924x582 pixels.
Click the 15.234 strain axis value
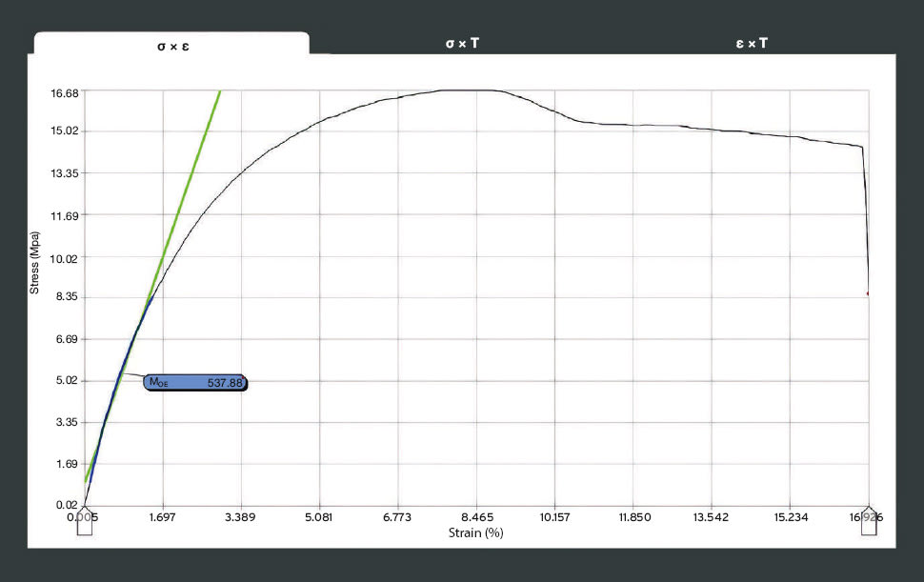[791, 518]
